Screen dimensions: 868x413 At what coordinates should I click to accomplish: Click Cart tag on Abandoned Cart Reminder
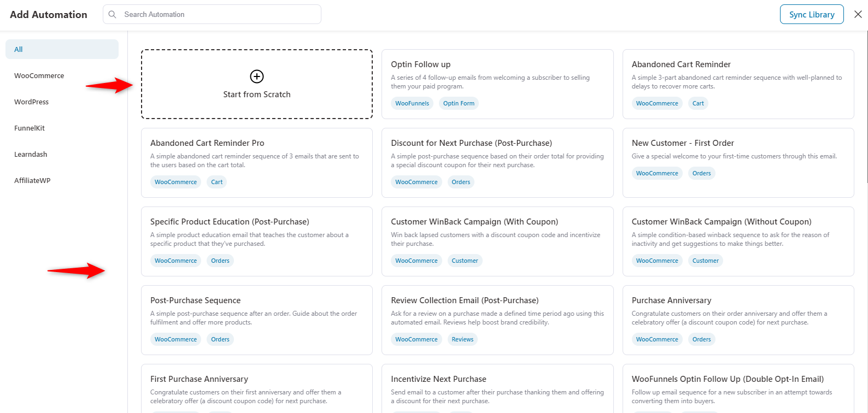[x=698, y=103]
